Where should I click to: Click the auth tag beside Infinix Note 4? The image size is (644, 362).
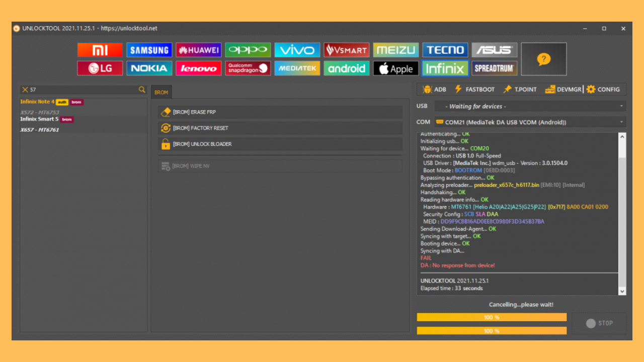click(x=62, y=102)
